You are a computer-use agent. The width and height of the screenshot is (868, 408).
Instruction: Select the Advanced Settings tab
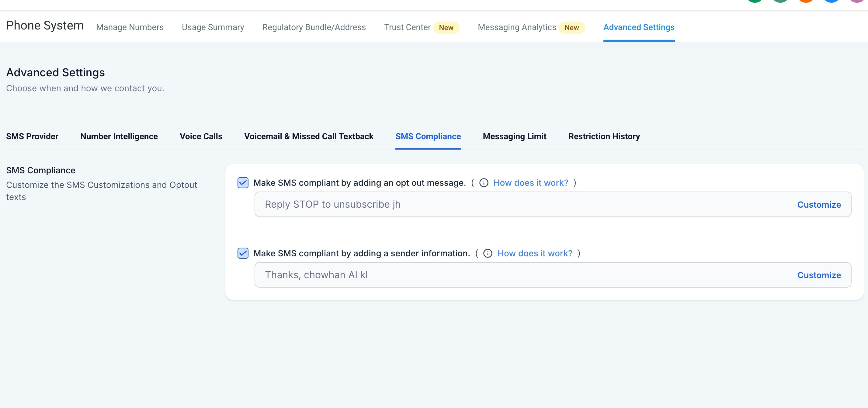coord(639,27)
